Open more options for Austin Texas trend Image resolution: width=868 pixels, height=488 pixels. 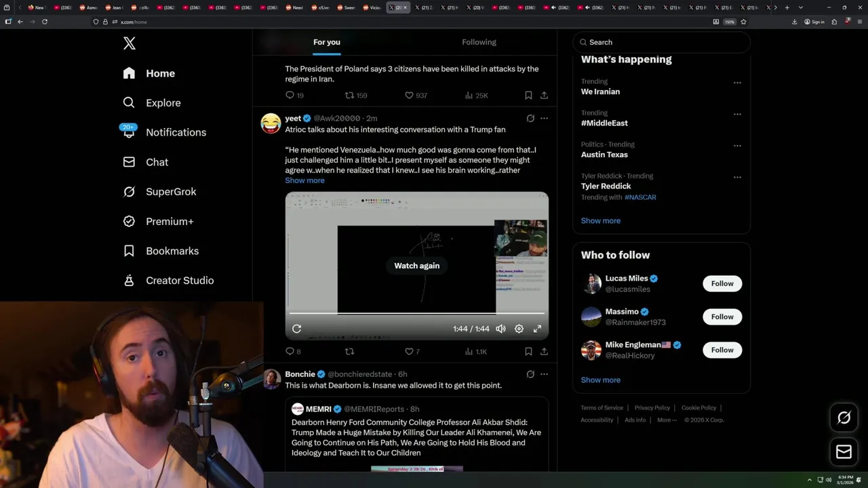pyautogui.click(x=737, y=146)
